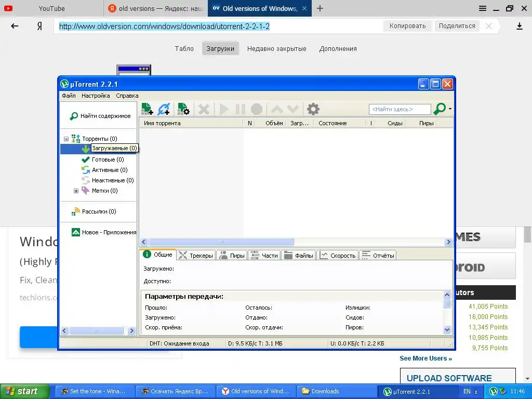Screen dimensions: 532x399
Task: Open the Табло browser section
Action: 184,48
